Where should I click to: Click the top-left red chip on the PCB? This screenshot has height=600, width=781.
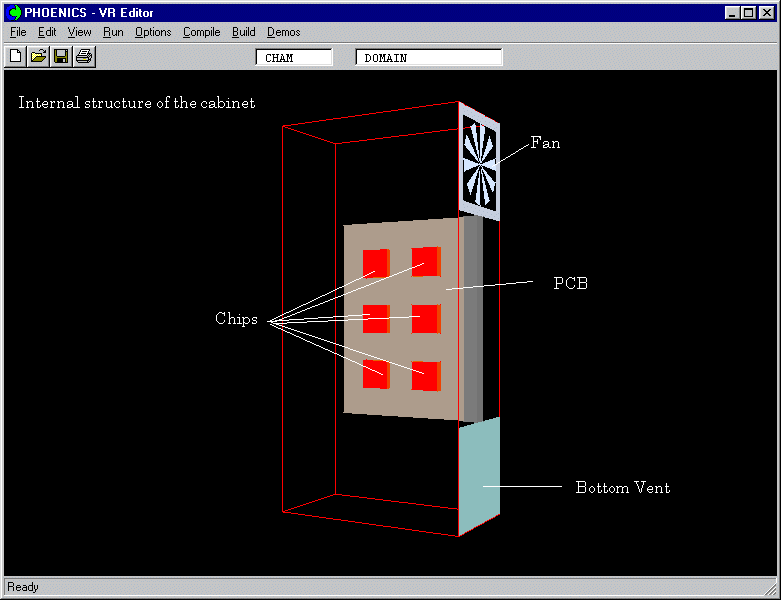[375, 263]
